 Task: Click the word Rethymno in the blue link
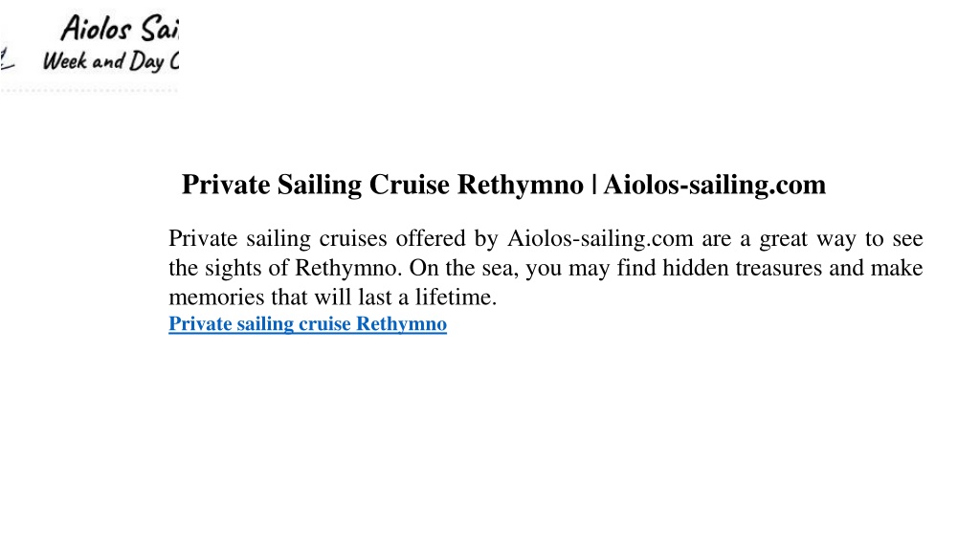[401, 324]
